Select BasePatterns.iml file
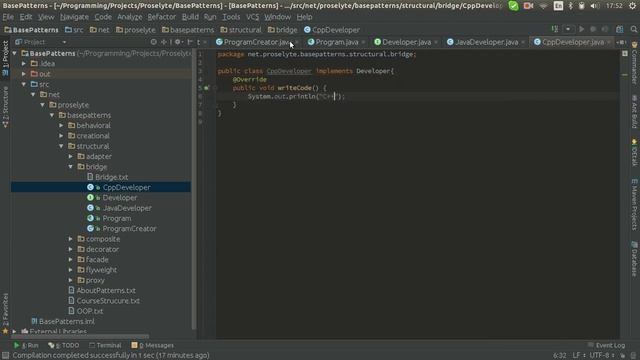This screenshot has height=360, width=640. coord(62,321)
